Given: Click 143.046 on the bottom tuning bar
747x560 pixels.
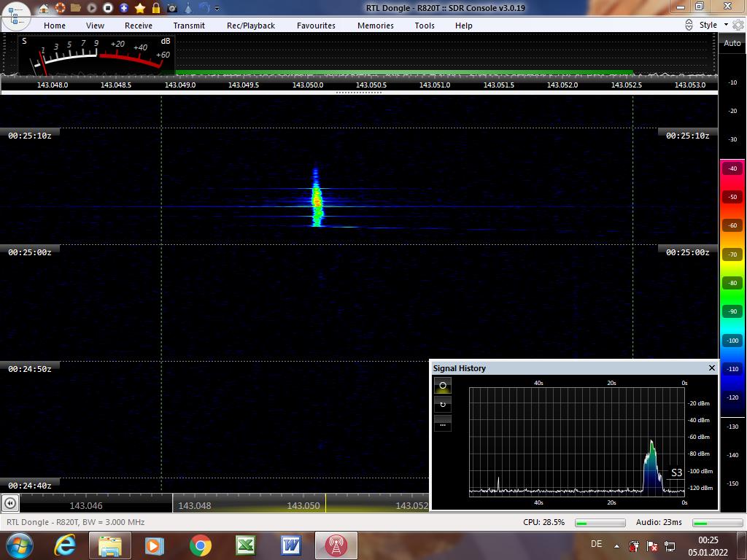Looking at the screenshot, I should click(86, 506).
